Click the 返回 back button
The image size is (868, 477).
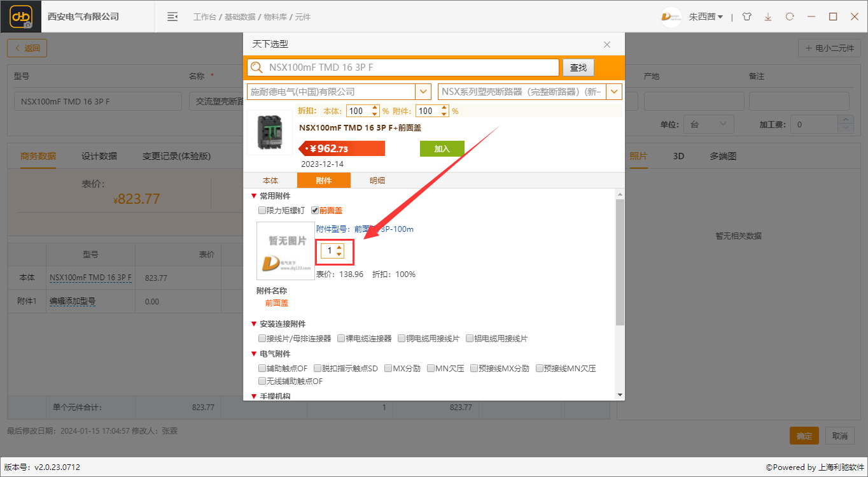coord(27,48)
